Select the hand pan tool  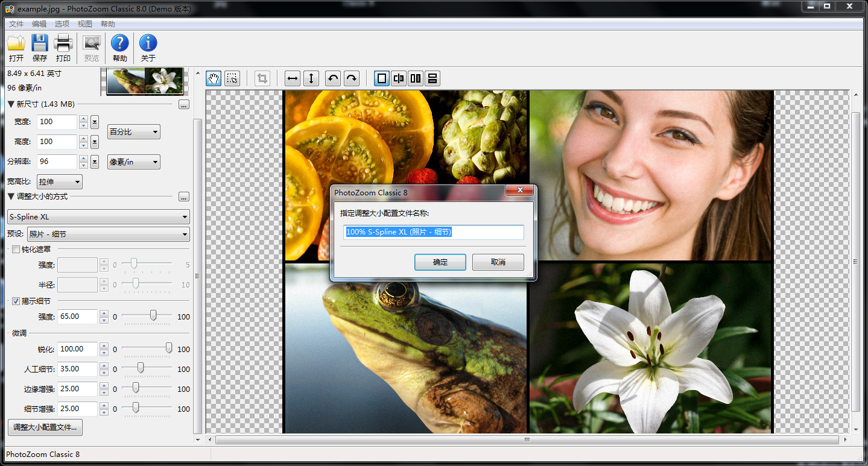point(214,78)
